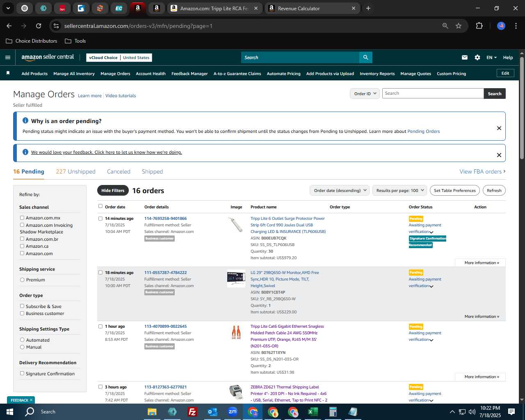Click the Refresh orders button
The width and height of the screenshot is (525, 420).
[494, 190]
